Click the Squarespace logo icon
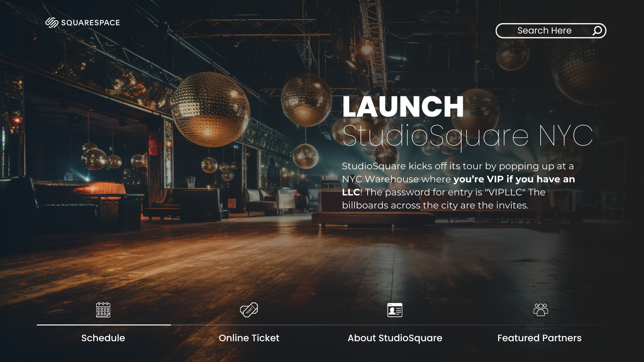 tap(52, 22)
